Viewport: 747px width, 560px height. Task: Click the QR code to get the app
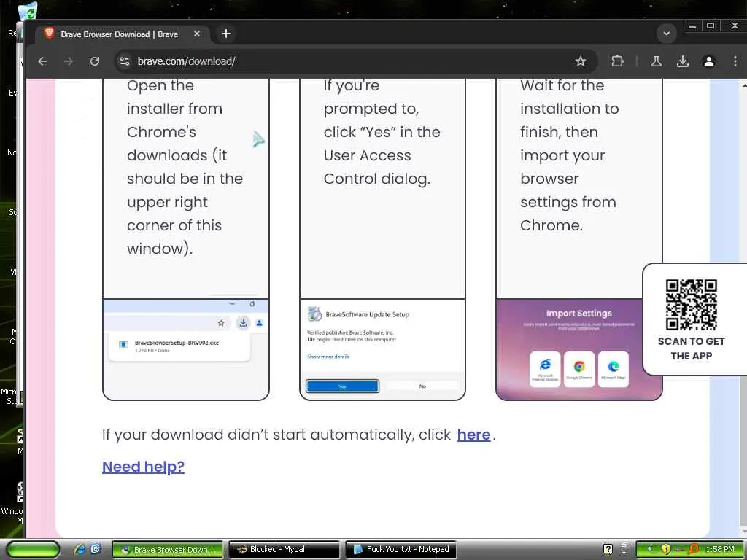(692, 305)
